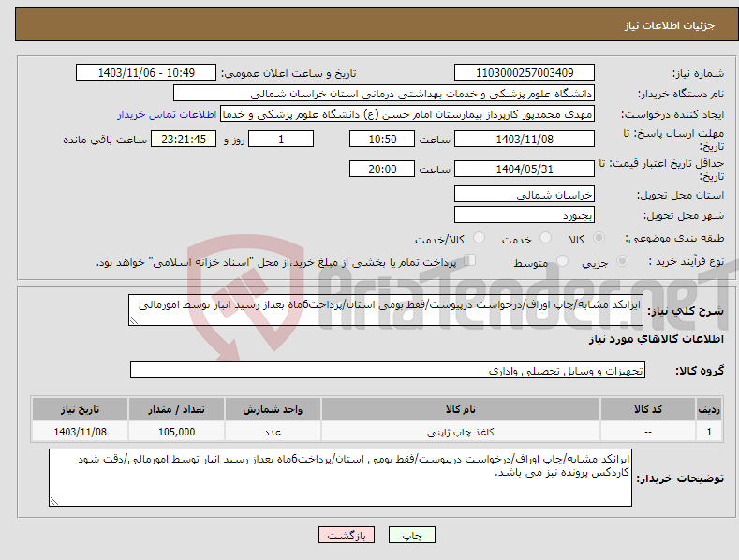The width and height of the screenshot is (739, 560).
Task: Select the متوسط purchase type radio
Action: point(562,261)
